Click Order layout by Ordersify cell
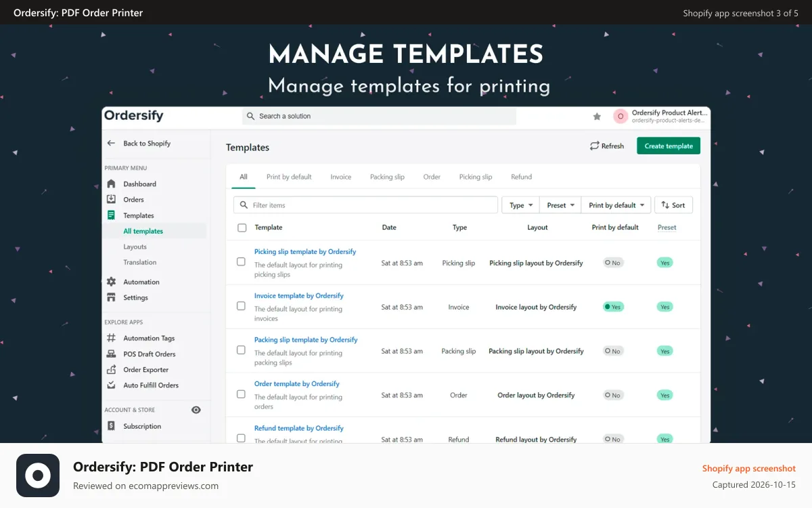Viewport: 812px width, 508px height. 536,395
